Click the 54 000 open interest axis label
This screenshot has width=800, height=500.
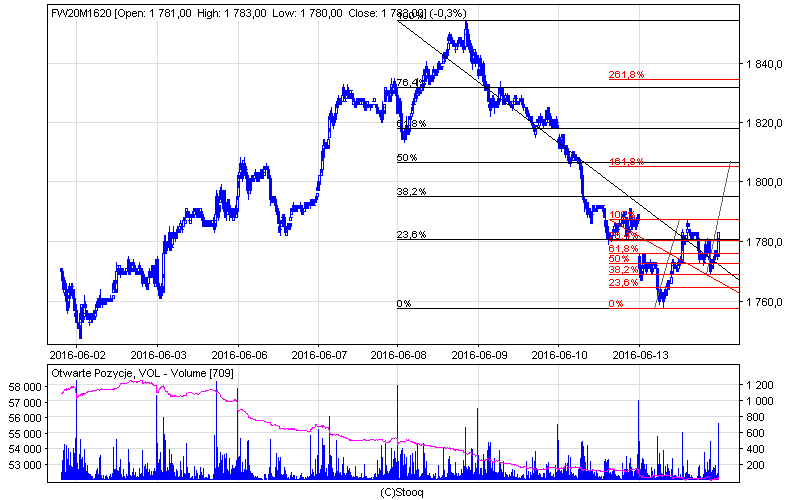(25, 449)
